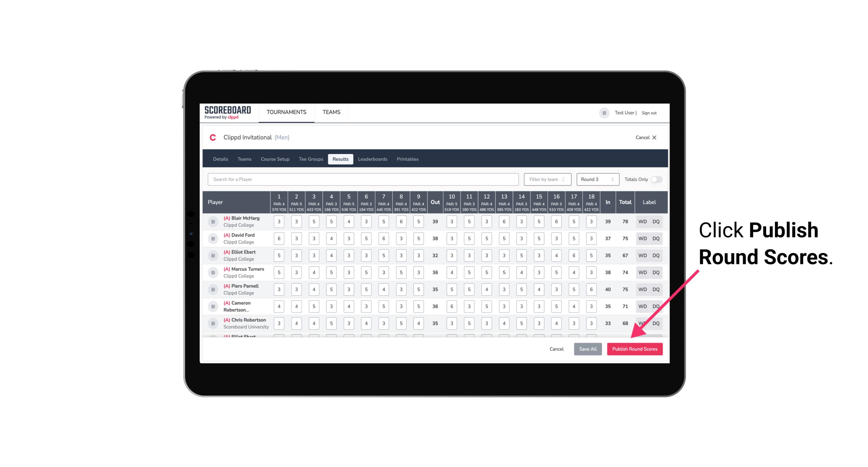
Task: Open the Filter by team dropdown
Action: point(547,179)
